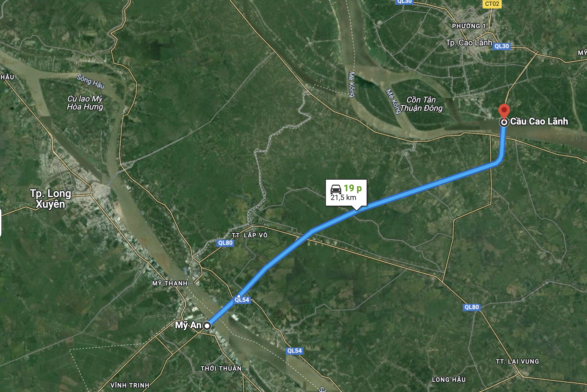587x392 pixels.
Task: Click the QL54 badge on the blue route
Action: click(x=242, y=300)
